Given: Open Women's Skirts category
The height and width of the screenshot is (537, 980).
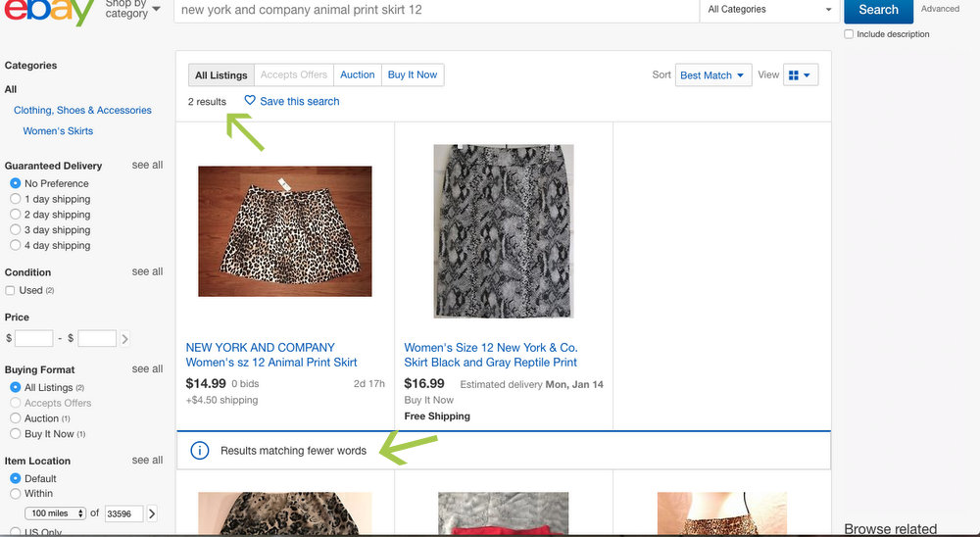Looking at the screenshot, I should click(58, 130).
